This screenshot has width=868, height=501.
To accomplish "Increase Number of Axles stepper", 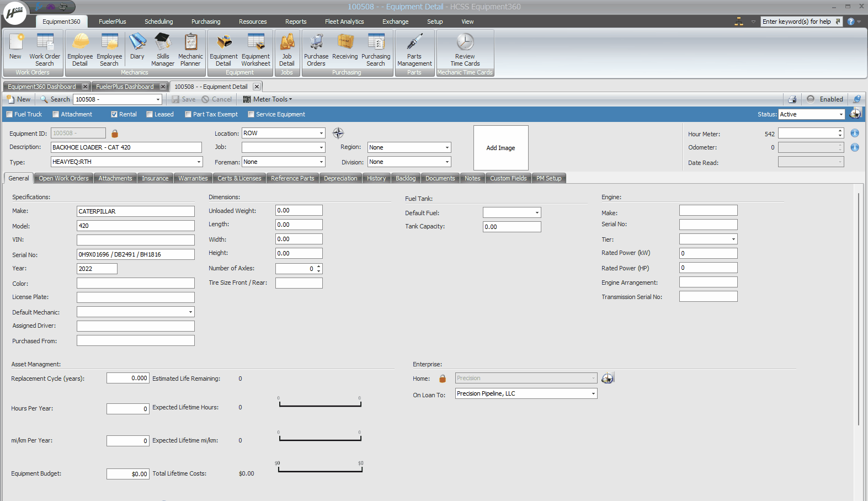I will click(319, 267).
